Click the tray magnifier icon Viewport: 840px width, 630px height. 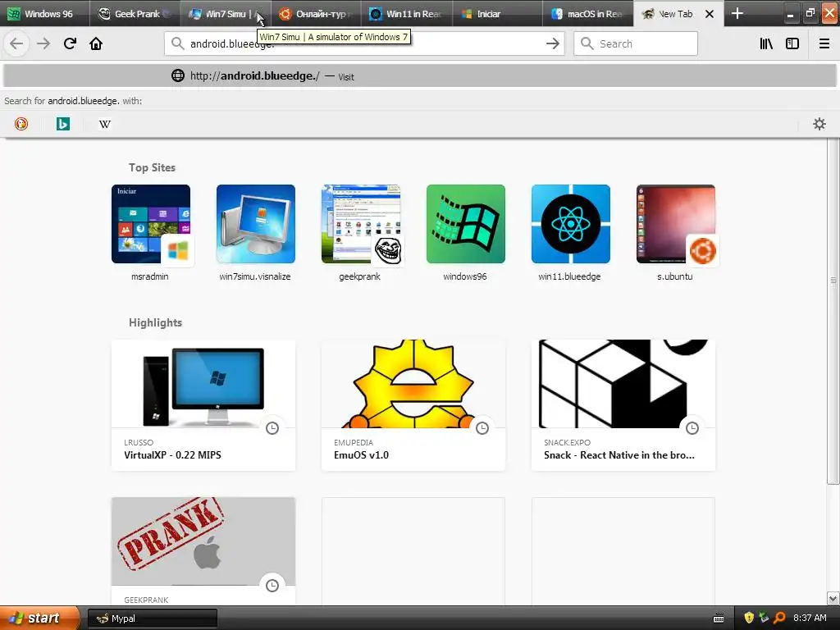tap(779, 618)
